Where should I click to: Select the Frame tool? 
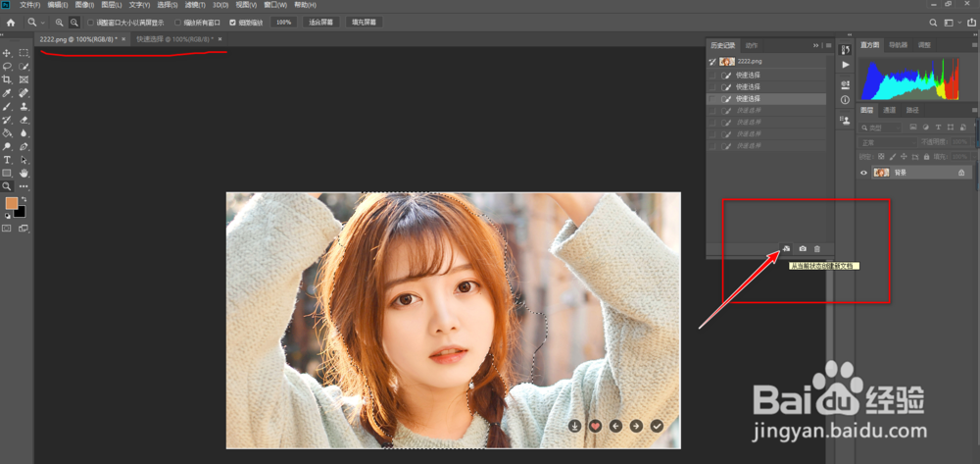point(24,79)
